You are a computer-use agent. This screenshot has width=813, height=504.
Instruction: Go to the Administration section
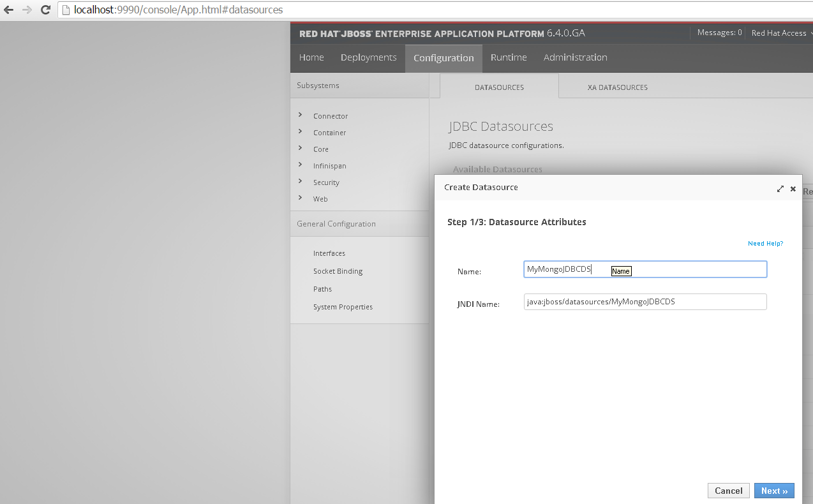click(x=575, y=57)
